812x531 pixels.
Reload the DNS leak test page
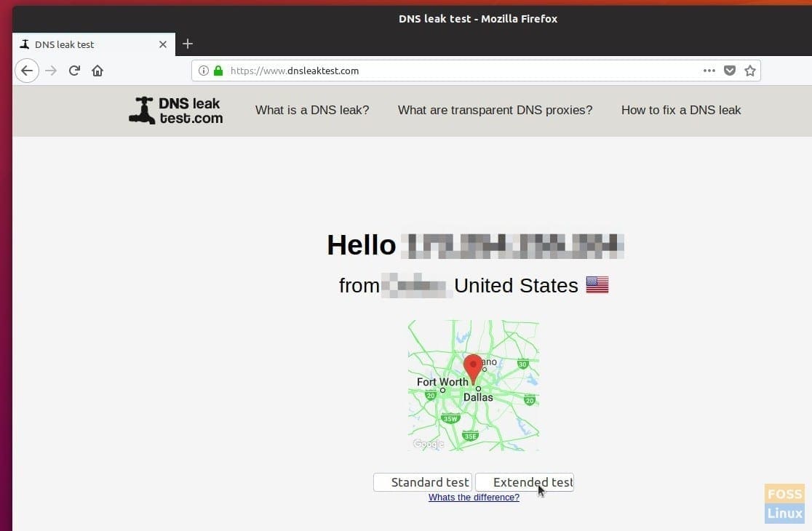coord(74,71)
